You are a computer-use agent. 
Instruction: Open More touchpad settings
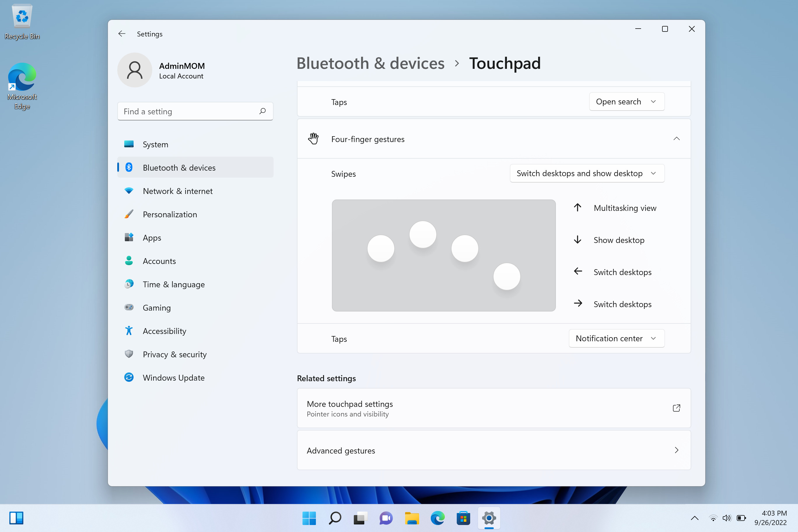coord(494,408)
